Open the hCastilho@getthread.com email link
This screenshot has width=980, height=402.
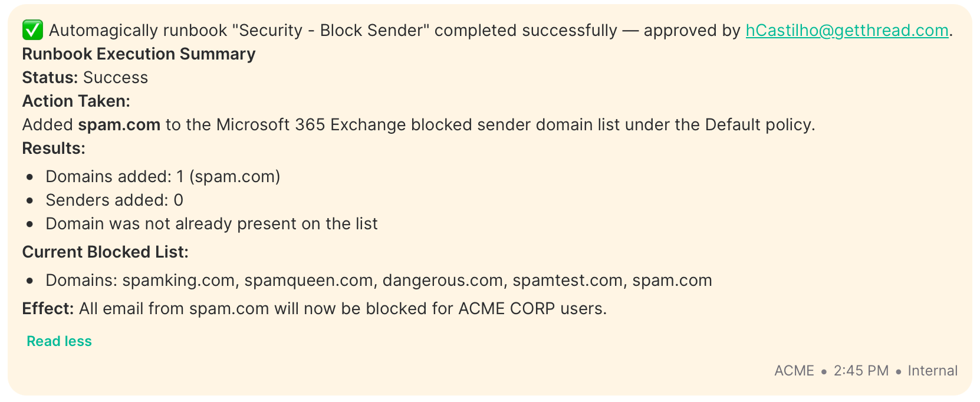[847, 30]
